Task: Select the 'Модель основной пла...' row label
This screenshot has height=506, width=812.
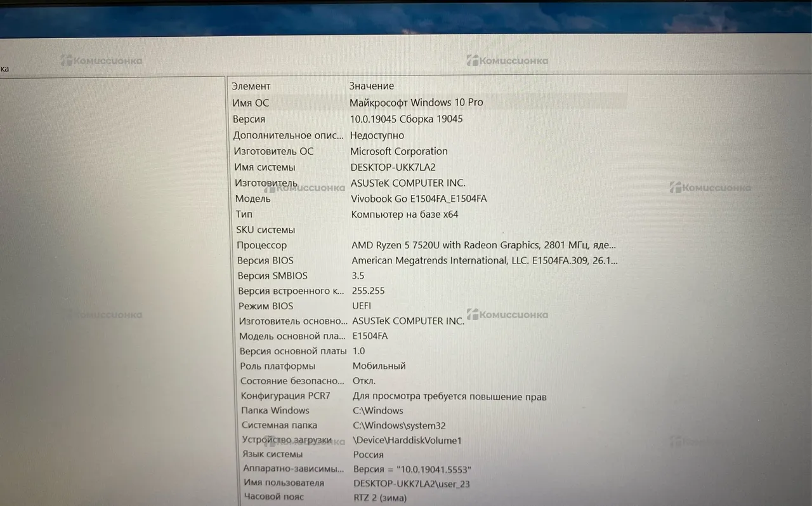Action: (292, 336)
